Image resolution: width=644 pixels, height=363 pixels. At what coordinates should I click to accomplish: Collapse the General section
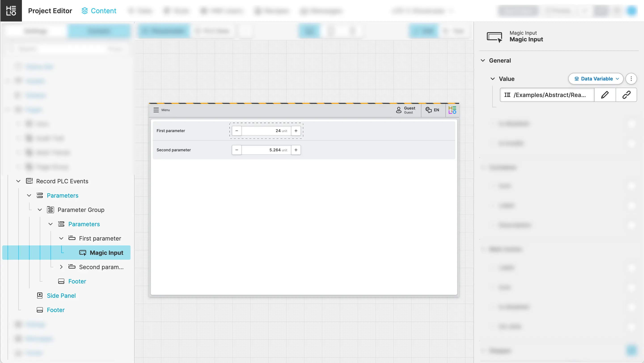coord(483,61)
